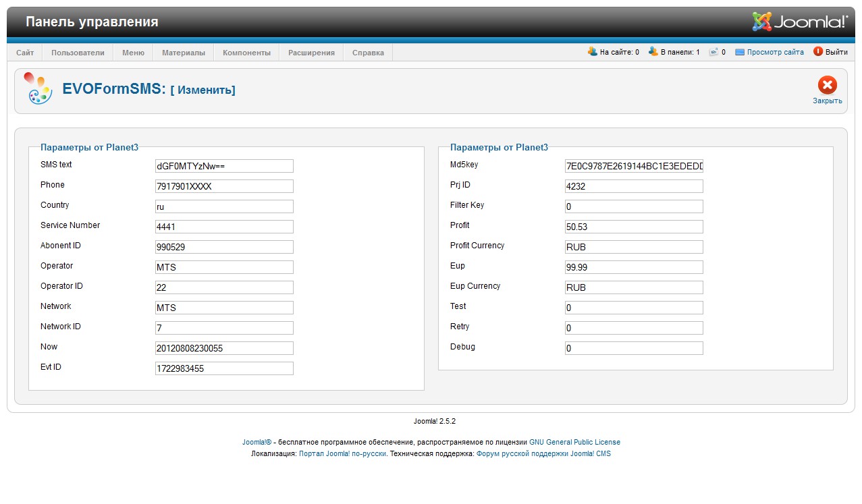Click the Abonent ID input field
This screenshot has width=862, height=504.
coord(224,247)
